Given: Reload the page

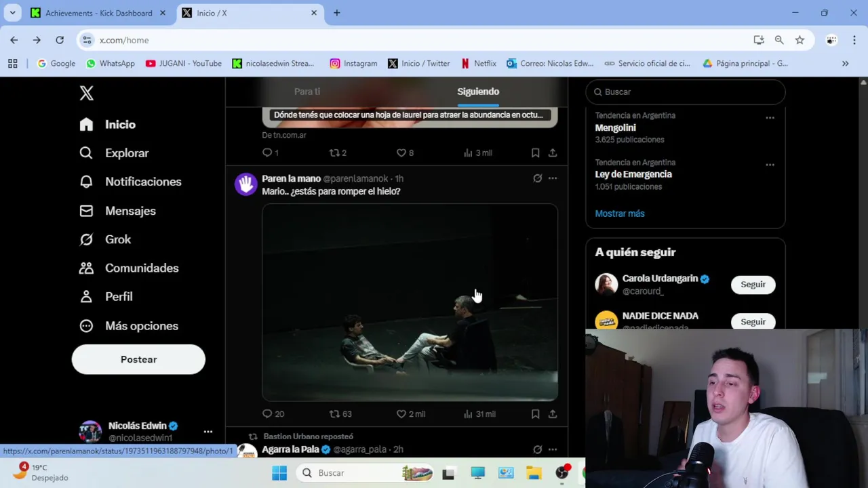Looking at the screenshot, I should click(x=60, y=40).
